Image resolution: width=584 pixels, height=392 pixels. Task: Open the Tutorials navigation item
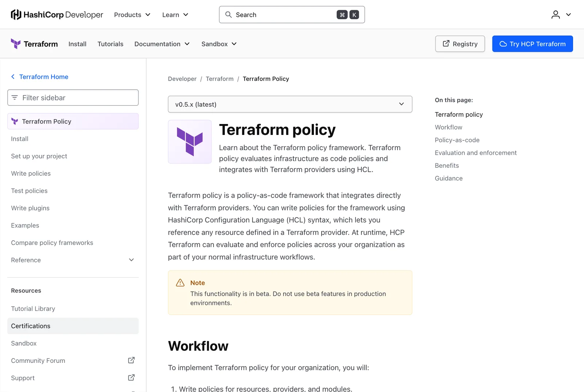[110, 44]
